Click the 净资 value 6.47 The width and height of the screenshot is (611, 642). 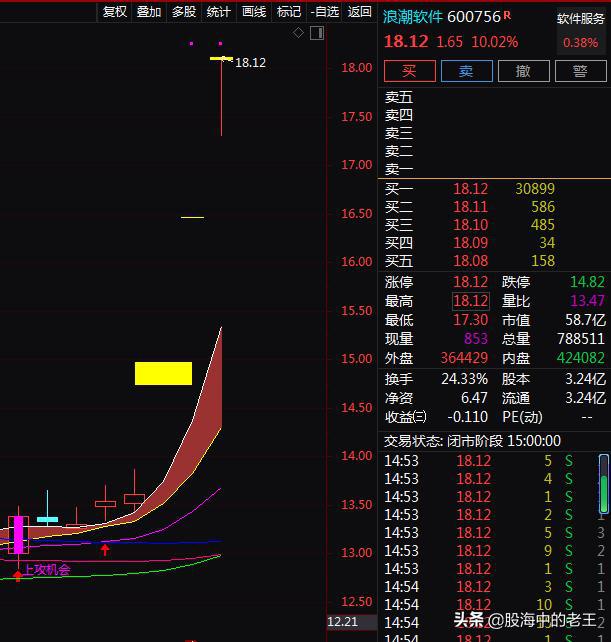(x=474, y=398)
